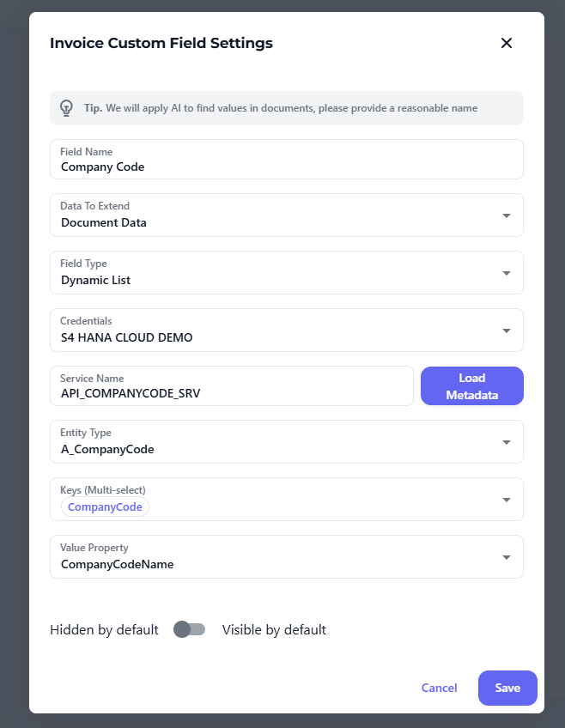Click the S4 HANA CLOUD DEMO credentials value
The height and width of the screenshot is (728, 565).
(127, 337)
